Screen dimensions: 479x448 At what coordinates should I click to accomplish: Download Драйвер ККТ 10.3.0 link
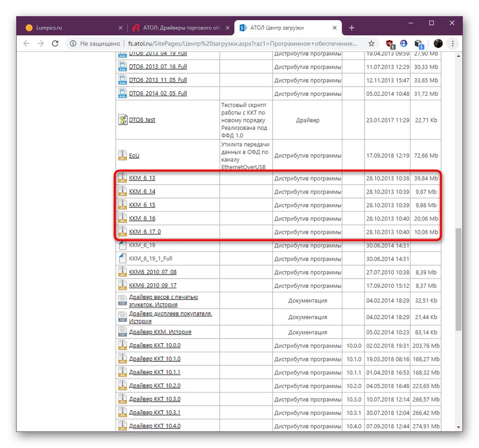pyautogui.click(x=155, y=399)
